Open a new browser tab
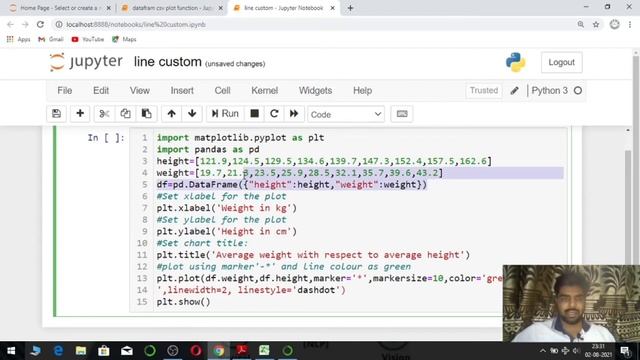 [x=350, y=8]
